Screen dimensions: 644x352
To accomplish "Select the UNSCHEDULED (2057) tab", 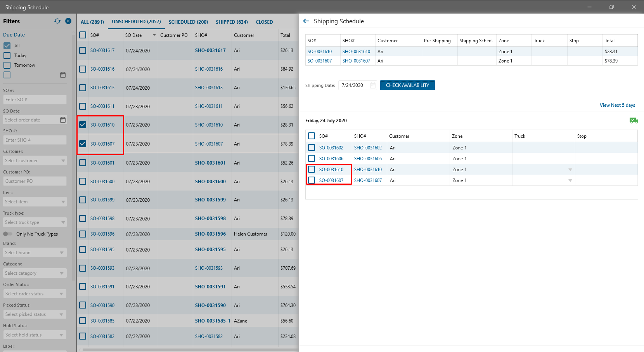I will [x=137, y=22].
